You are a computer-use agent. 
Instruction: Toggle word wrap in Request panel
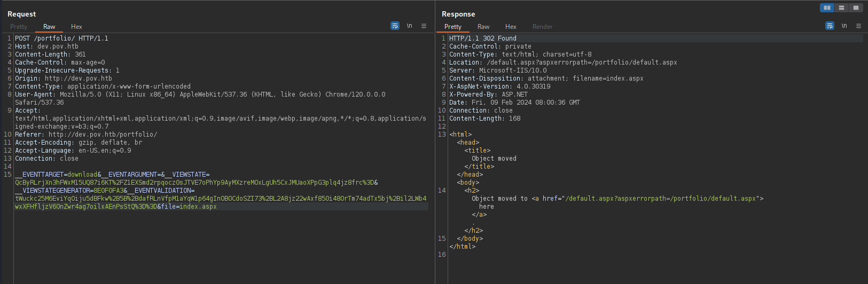coord(395,26)
